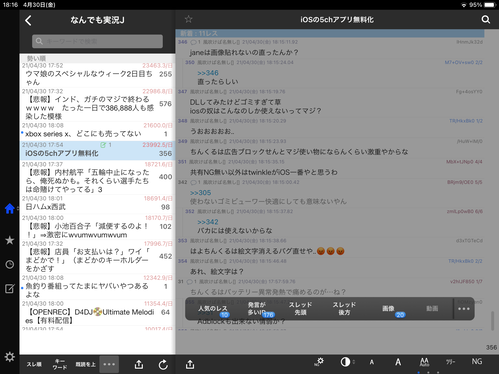
Task: Tap the 新着:11レス banner
Action: click(330, 33)
